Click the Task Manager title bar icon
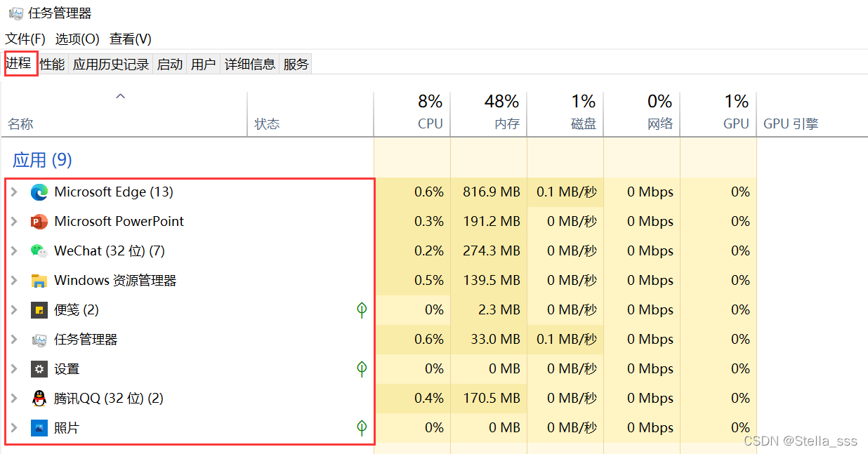The image size is (868, 454). 15,13
